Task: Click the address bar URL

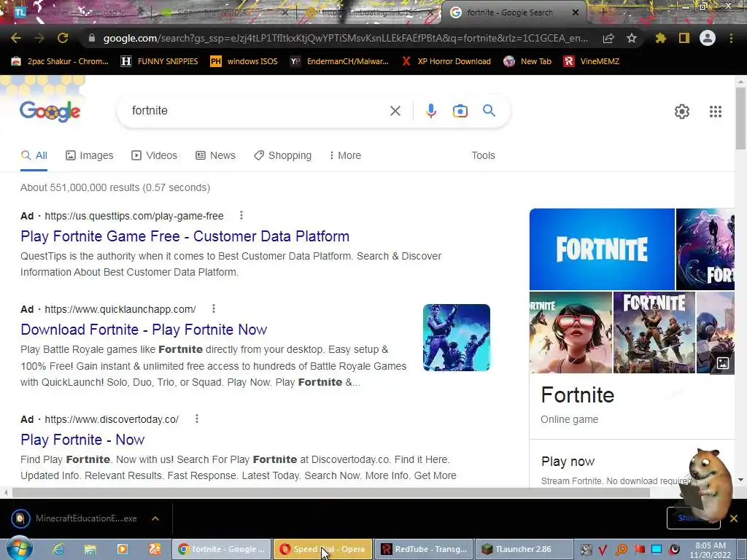Action: click(345, 38)
